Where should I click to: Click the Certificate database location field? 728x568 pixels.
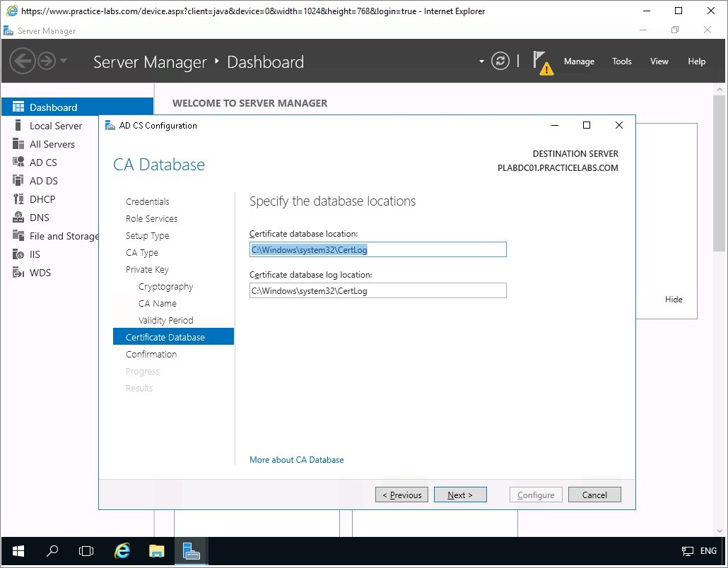[x=378, y=249]
